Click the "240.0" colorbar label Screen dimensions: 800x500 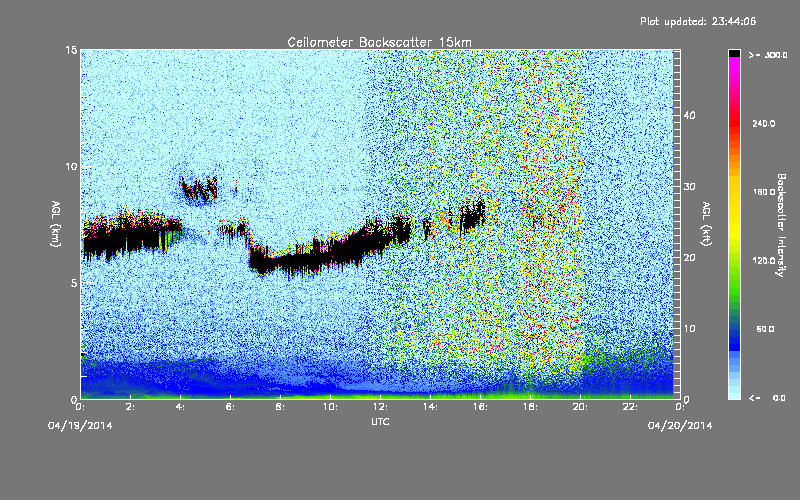click(764, 123)
